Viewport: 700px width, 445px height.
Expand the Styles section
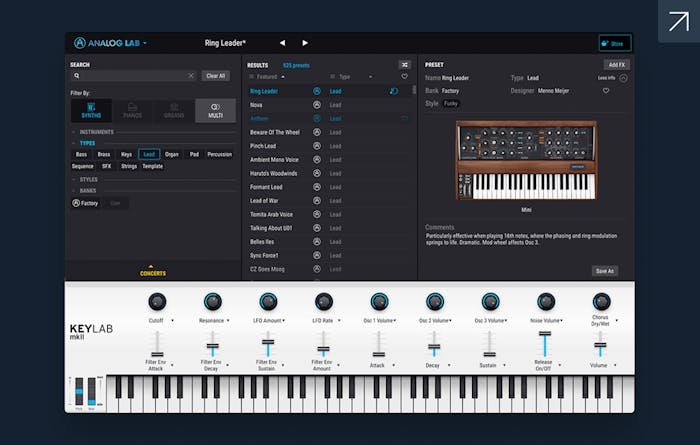[x=89, y=179]
